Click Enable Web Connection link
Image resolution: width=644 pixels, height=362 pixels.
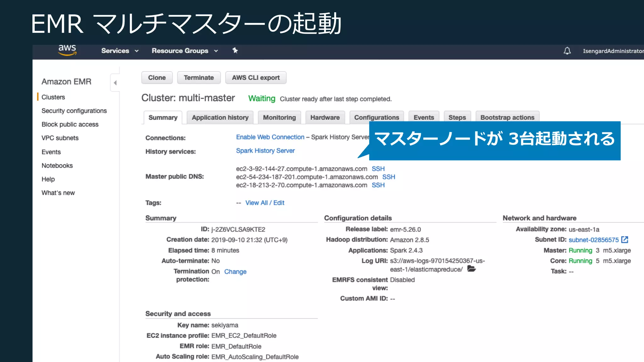tap(270, 137)
